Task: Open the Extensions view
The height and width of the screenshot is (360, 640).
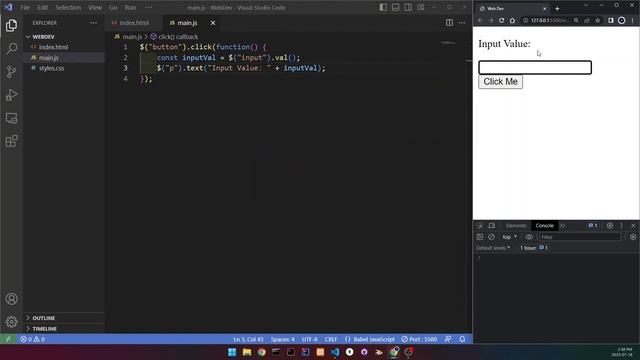Action: (x=11, y=141)
